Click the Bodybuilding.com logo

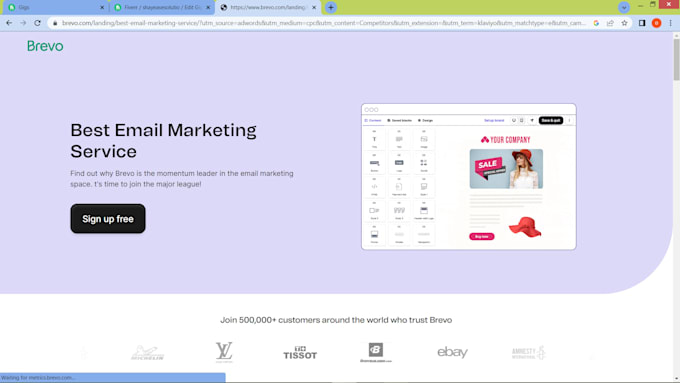tap(376, 352)
